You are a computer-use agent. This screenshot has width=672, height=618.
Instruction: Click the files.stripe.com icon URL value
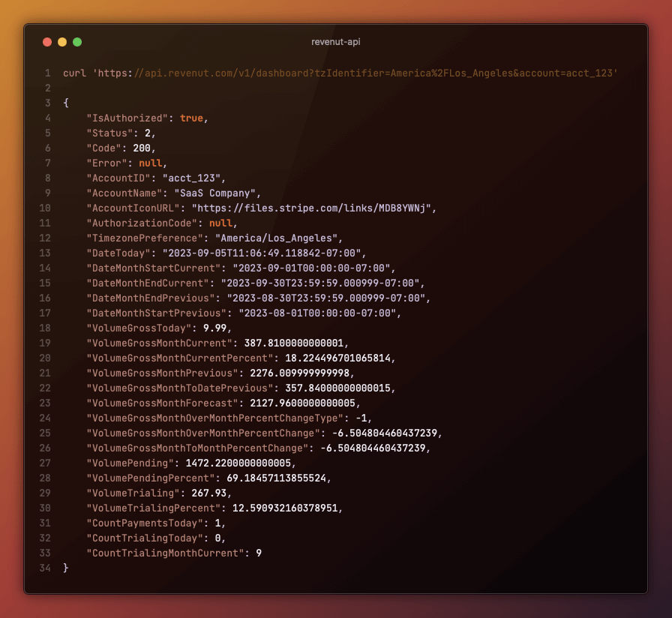(311, 208)
